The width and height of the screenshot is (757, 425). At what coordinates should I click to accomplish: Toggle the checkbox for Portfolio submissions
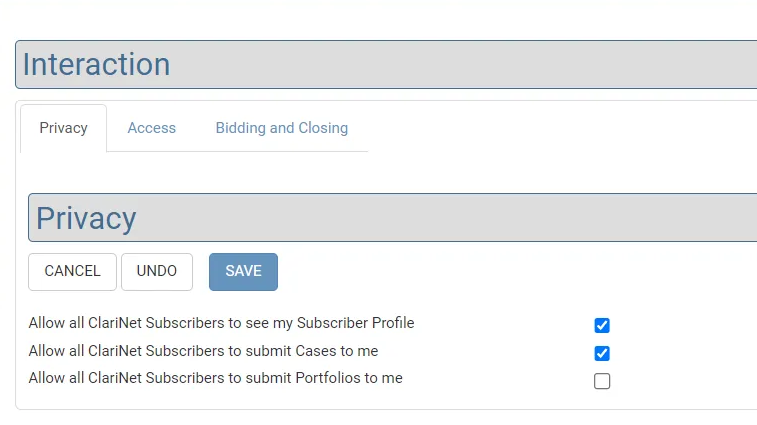coord(602,381)
